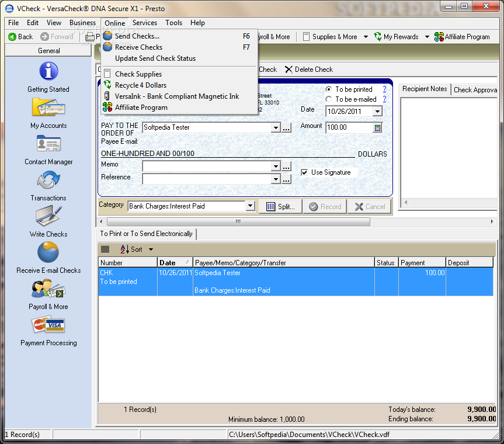Click Affiliate Program icon in Online menu
504x444 pixels.
(107, 107)
